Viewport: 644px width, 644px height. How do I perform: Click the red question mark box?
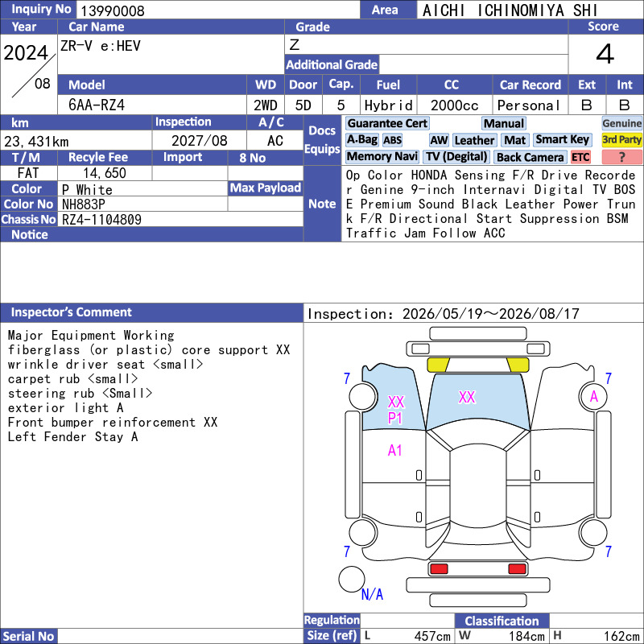point(621,157)
